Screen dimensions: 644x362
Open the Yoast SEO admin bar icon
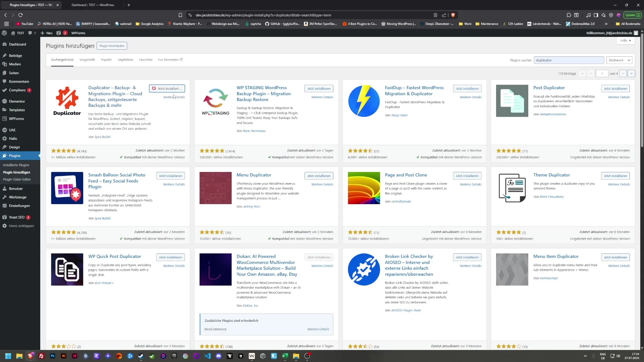click(59, 33)
